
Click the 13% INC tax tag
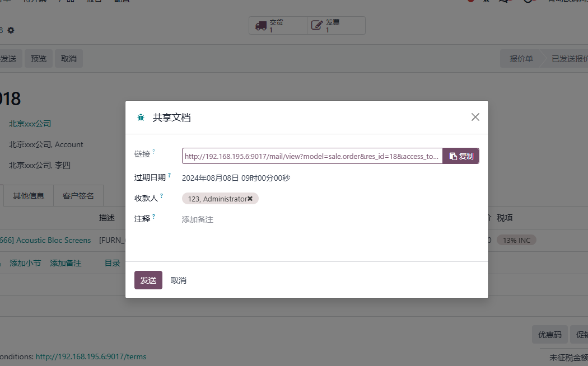click(516, 240)
